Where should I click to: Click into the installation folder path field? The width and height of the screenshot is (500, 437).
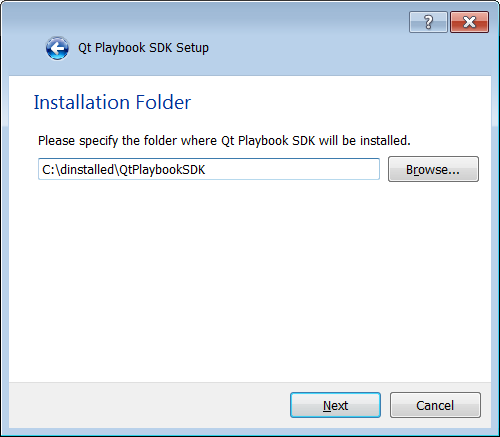(x=209, y=169)
